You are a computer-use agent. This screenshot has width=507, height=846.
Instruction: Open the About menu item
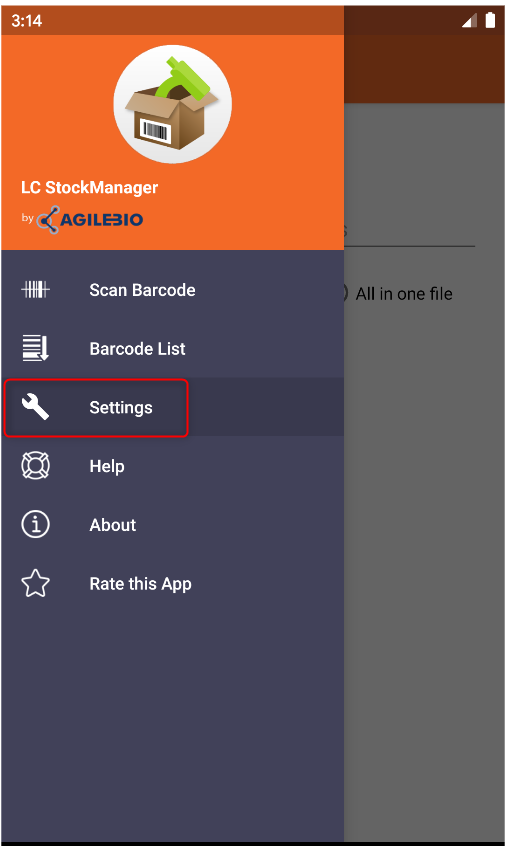[173, 525]
